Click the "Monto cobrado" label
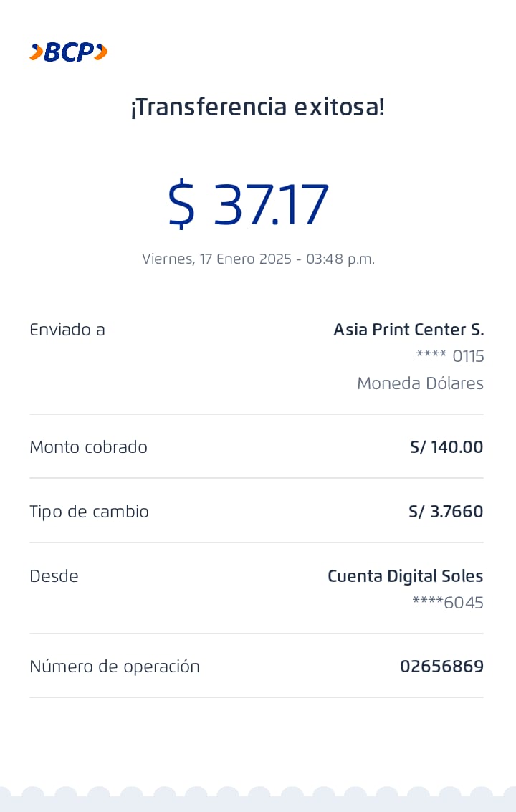Viewport: 516px width, 812px height. pos(88,447)
